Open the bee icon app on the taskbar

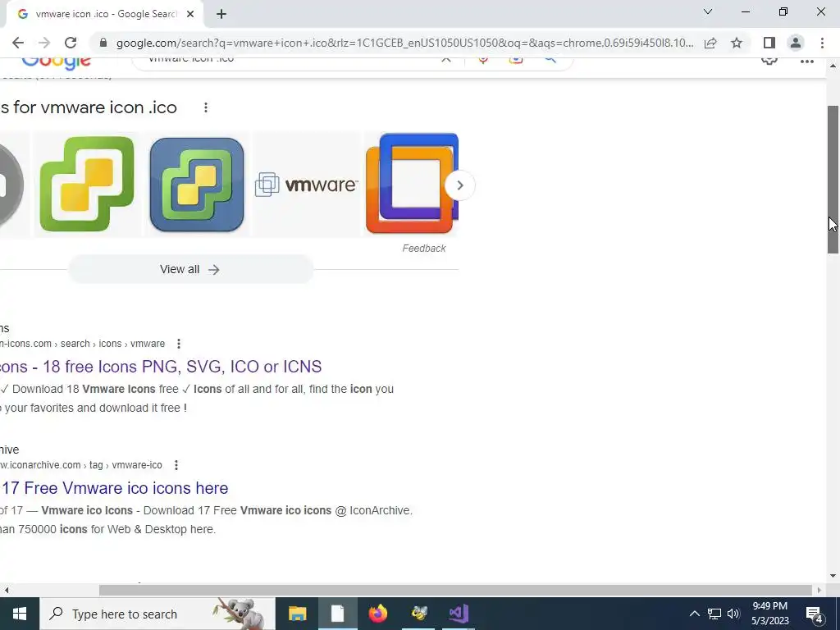click(x=418, y=614)
